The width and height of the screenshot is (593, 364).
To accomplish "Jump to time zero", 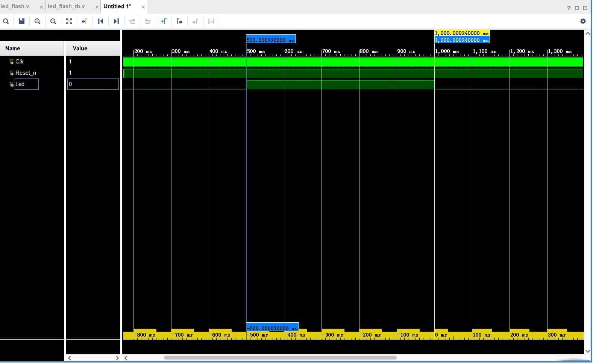I will tap(100, 21).
